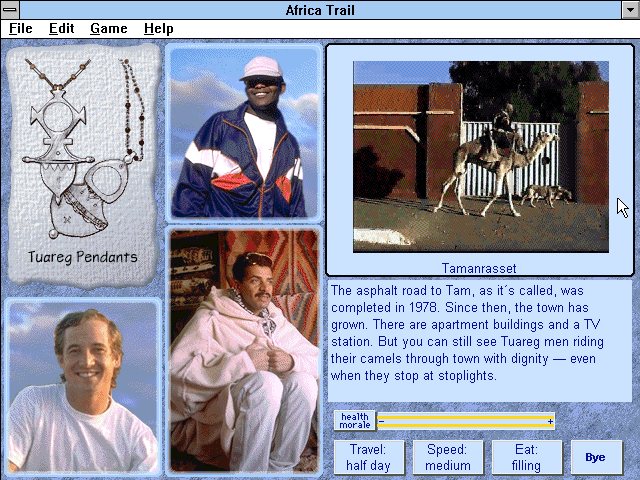Image resolution: width=640 pixels, height=480 pixels.
Task: Click the Africa Trail title bar
Action: pyautogui.click(x=320, y=9)
